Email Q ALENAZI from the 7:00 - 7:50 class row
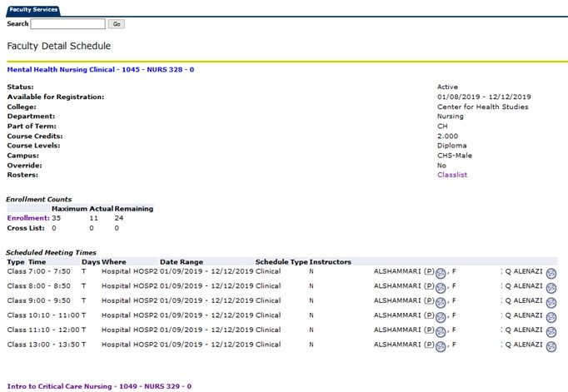This screenshot has width=568, height=392. click(x=551, y=274)
